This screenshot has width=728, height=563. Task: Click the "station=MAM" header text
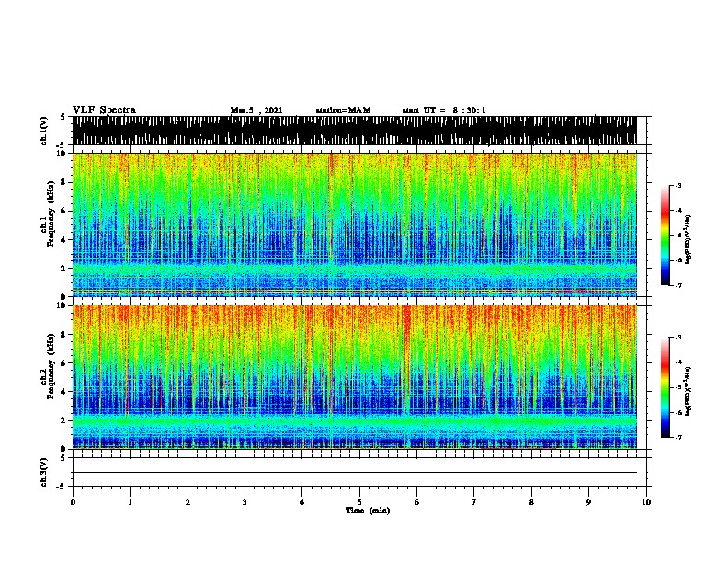click(x=343, y=110)
